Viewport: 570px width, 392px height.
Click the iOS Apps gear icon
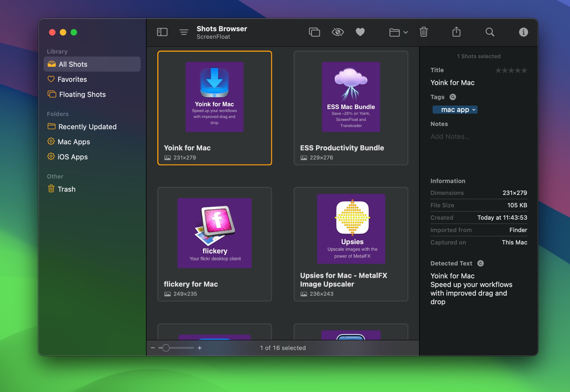point(51,156)
